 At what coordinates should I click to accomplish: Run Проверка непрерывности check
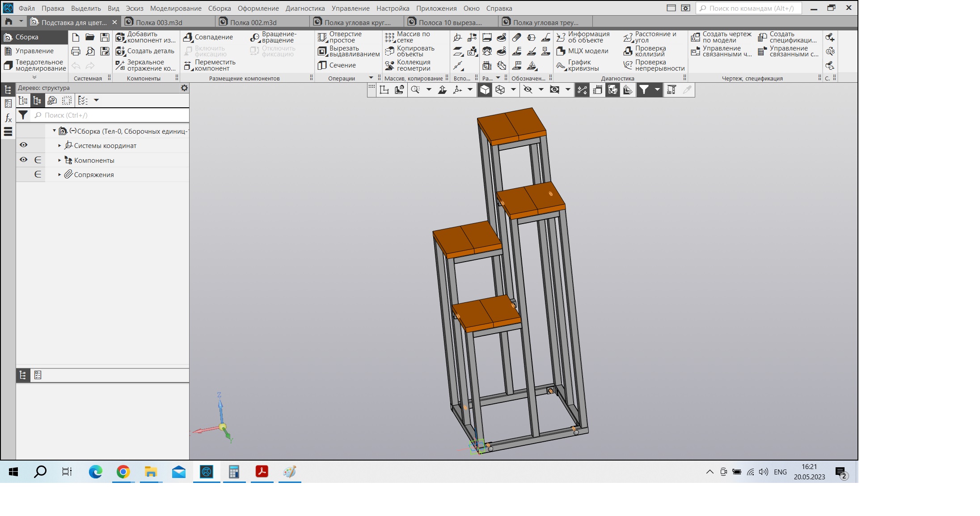(x=654, y=65)
